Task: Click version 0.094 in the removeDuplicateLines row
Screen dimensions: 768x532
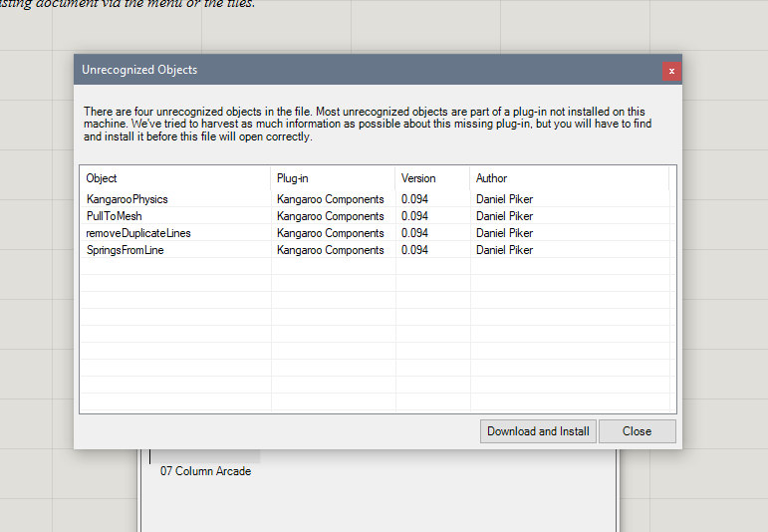Action: 414,233
